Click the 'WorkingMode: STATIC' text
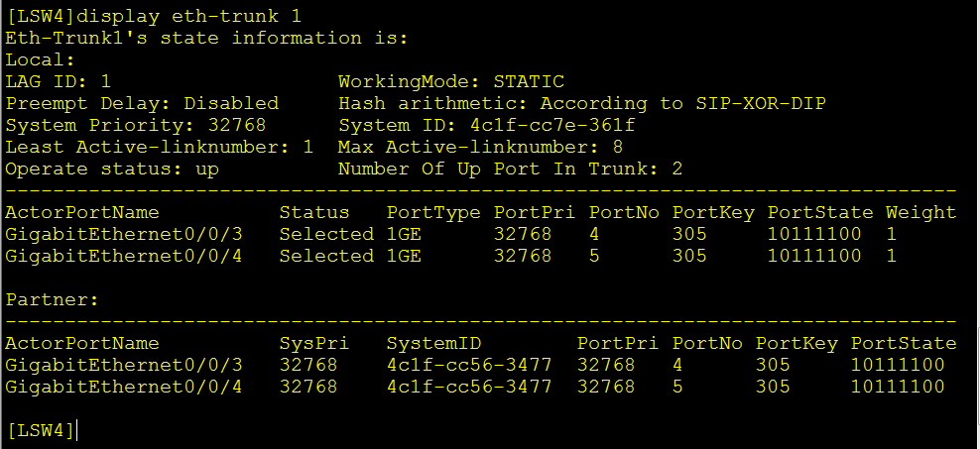980x449 pixels. [450, 81]
